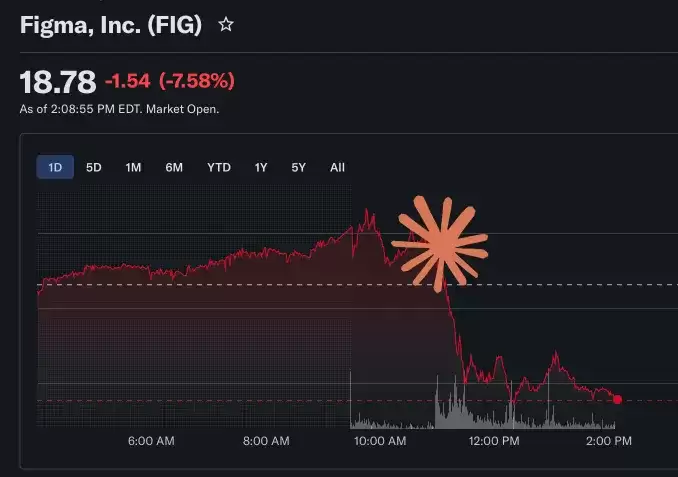Add Figma to watchlist with star icon
This screenshot has height=477, width=678.
[x=226, y=25]
